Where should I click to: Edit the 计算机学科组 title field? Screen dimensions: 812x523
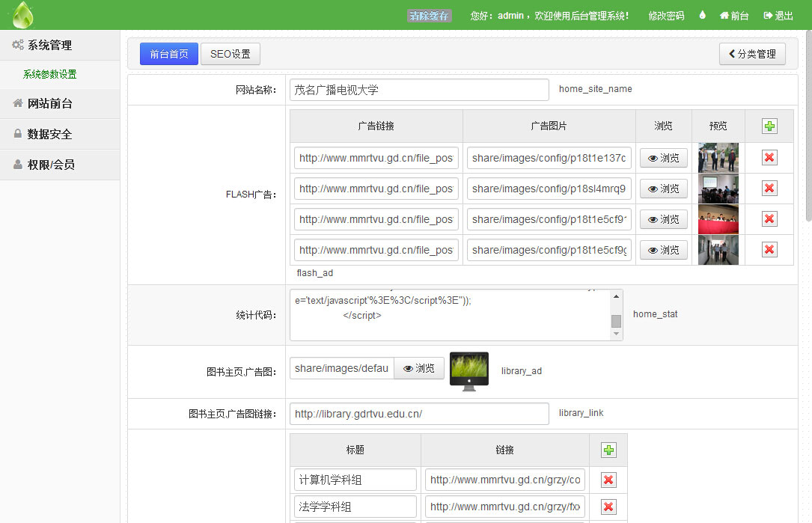tap(355, 480)
